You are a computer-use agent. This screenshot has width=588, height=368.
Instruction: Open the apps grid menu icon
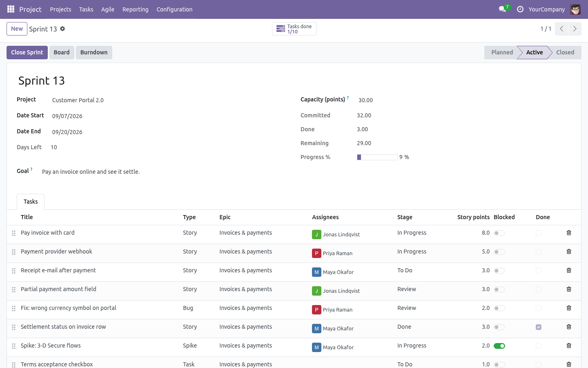11,9
